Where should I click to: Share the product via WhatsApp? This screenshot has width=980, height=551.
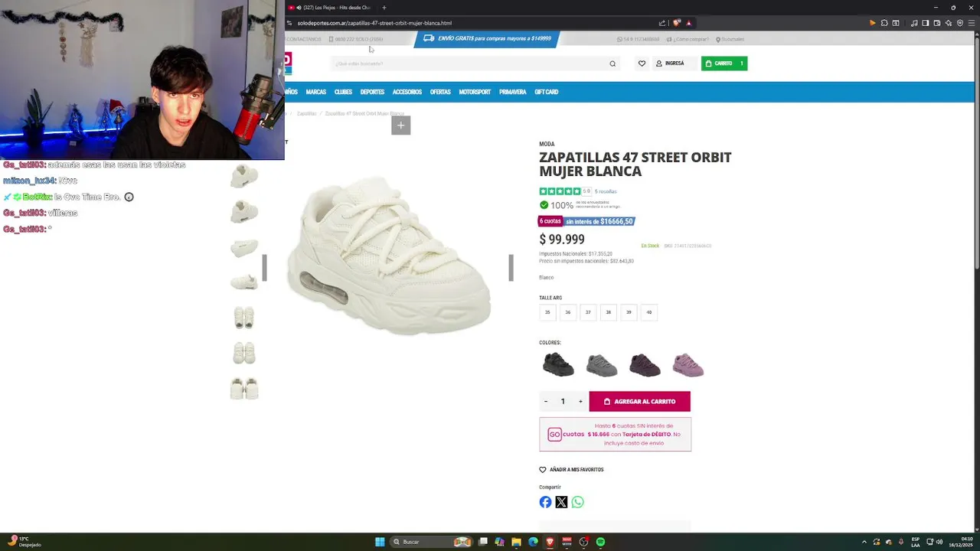tap(577, 502)
